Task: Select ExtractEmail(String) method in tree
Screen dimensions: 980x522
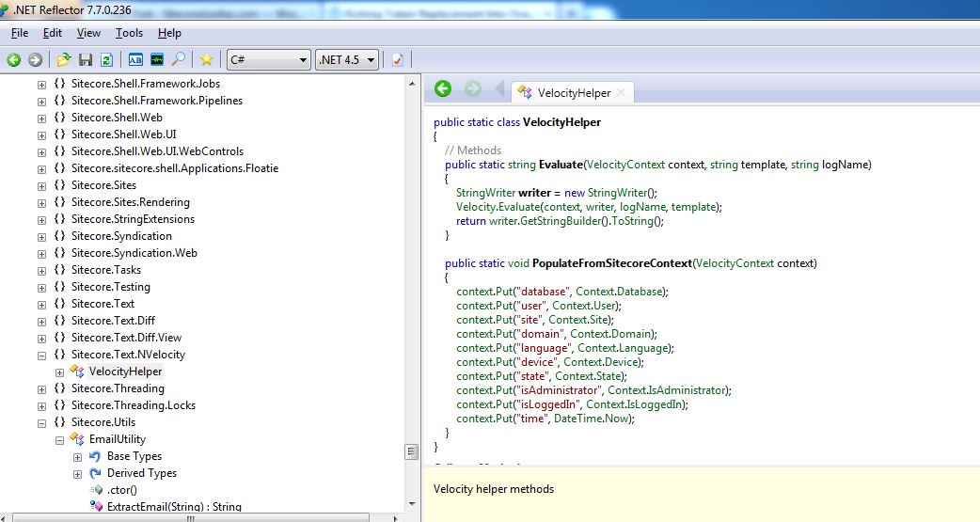Action: click(x=174, y=507)
